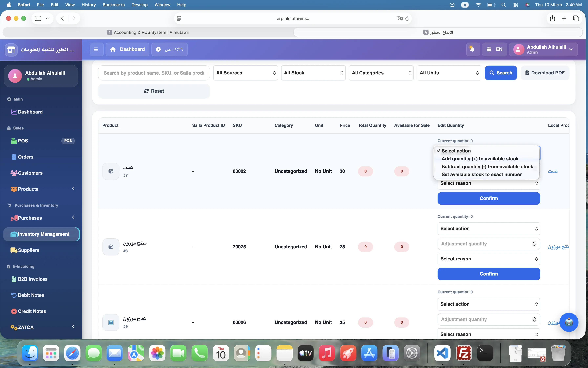Click Download PDF button
Screen dimensions: 588x368
click(x=545, y=73)
